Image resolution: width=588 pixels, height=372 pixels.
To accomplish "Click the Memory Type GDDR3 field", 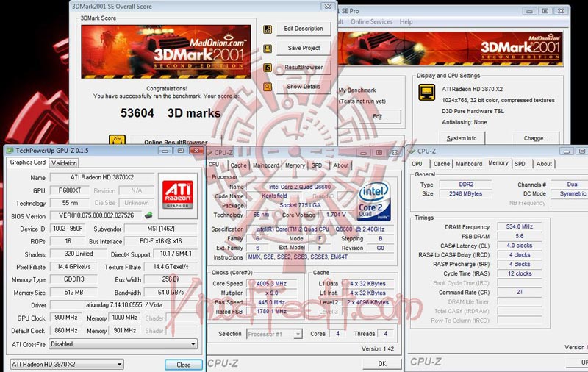I will tap(73, 279).
